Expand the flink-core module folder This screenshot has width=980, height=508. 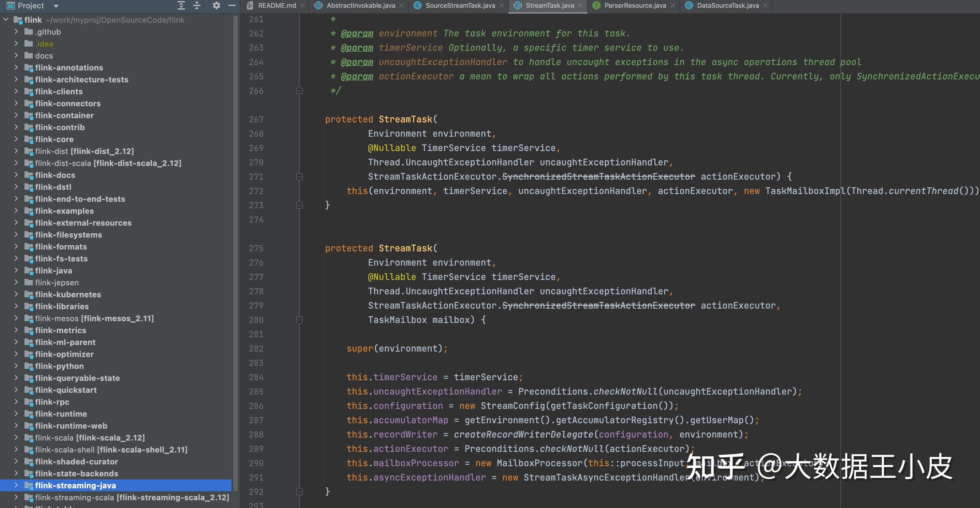click(x=16, y=139)
